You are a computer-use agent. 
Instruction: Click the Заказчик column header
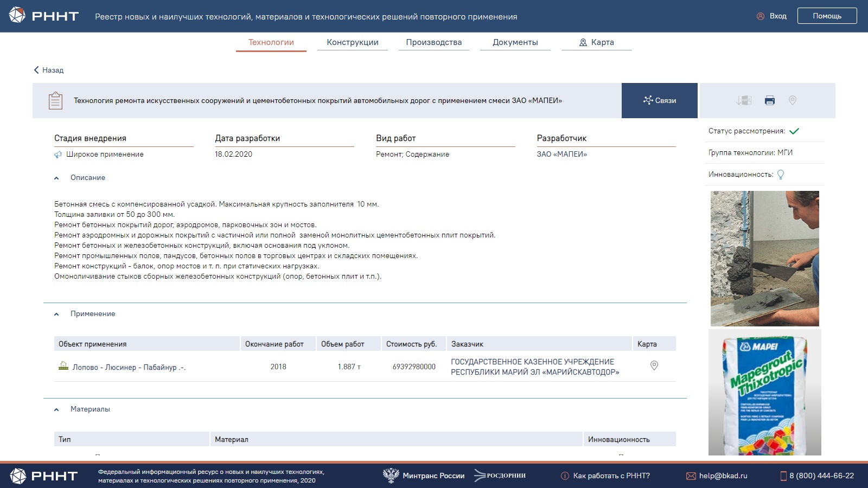pyautogui.click(x=539, y=344)
